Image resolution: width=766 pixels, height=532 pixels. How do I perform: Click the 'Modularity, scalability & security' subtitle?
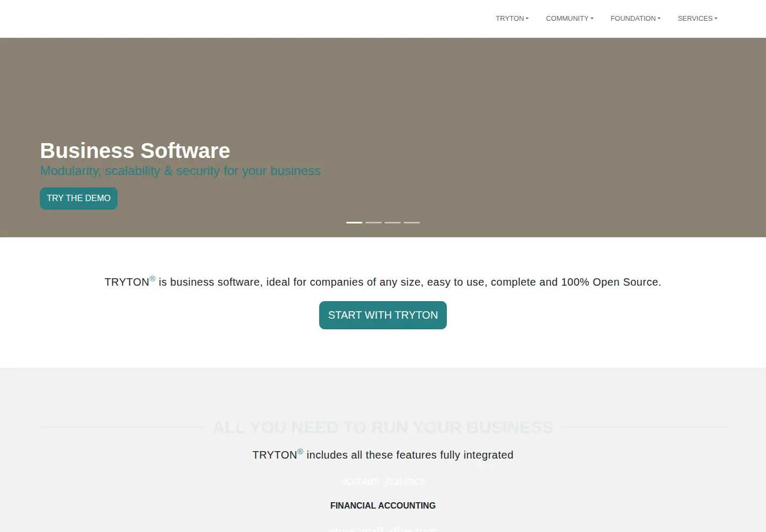click(x=180, y=171)
